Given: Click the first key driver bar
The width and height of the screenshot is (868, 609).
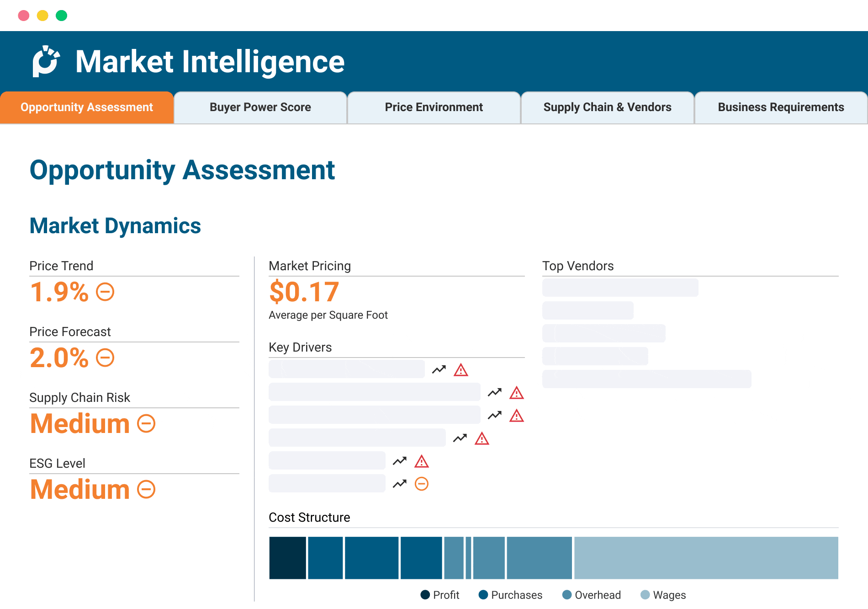Looking at the screenshot, I should 346,369.
